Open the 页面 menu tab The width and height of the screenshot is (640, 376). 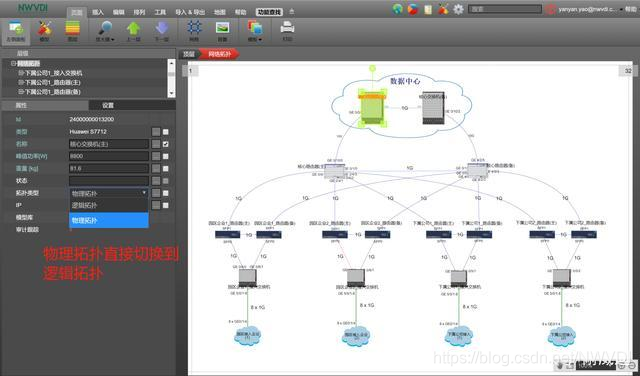point(77,12)
